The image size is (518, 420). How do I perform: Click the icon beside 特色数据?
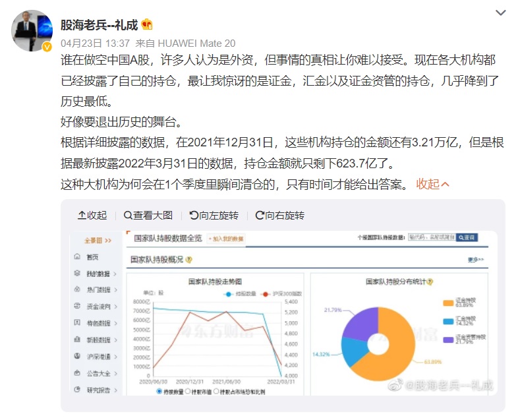[77, 322]
